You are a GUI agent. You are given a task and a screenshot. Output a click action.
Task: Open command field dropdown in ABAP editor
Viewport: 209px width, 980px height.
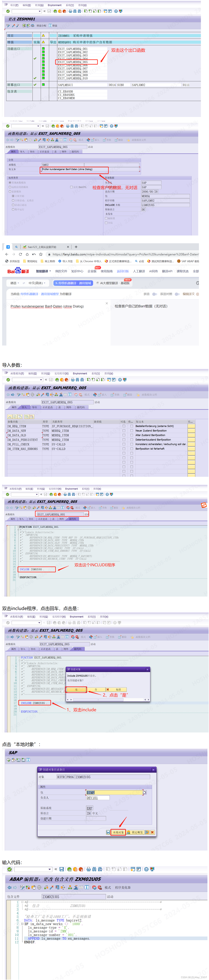coord(50,869)
